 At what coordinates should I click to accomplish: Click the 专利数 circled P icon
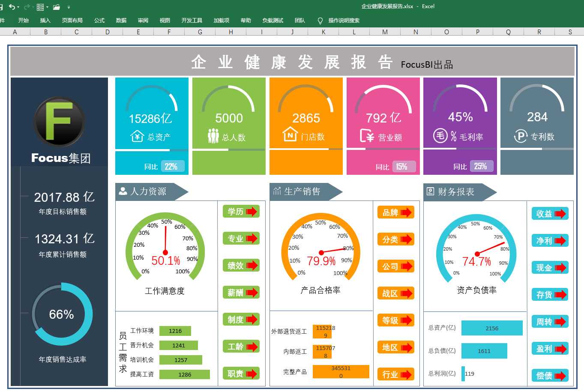click(x=520, y=136)
